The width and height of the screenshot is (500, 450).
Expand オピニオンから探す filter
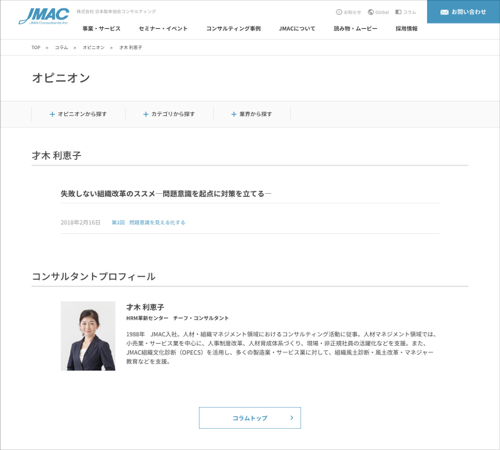point(78,114)
